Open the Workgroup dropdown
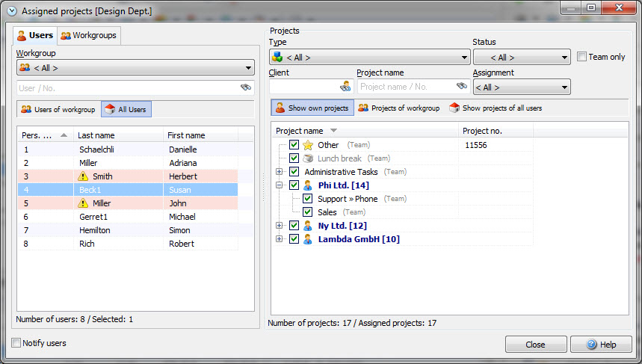This screenshot has height=364, width=642. click(135, 68)
